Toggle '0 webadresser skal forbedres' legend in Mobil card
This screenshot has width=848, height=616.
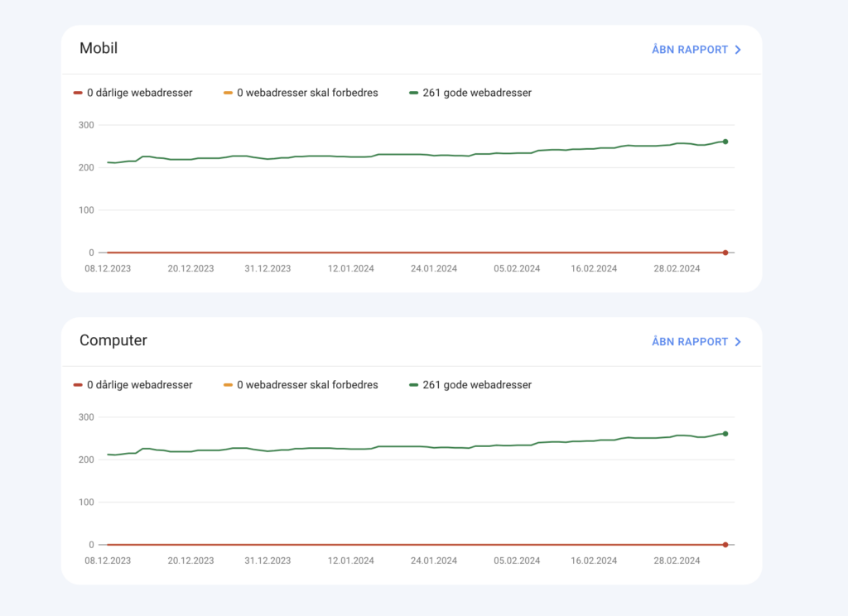tap(301, 93)
